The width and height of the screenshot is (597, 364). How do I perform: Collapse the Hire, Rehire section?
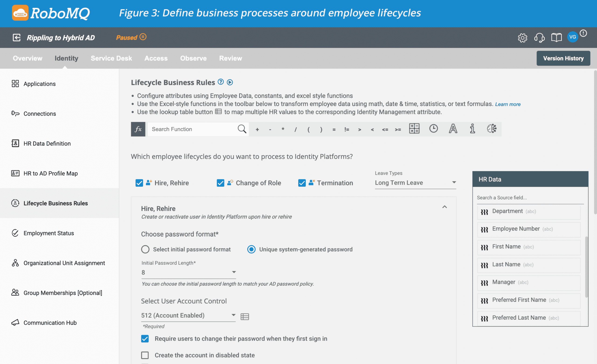tap(444, 207)
